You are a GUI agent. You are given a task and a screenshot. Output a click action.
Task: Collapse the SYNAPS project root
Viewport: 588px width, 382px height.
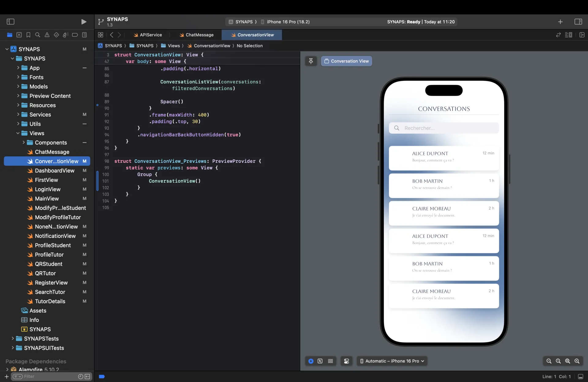(x=7, y=49)
